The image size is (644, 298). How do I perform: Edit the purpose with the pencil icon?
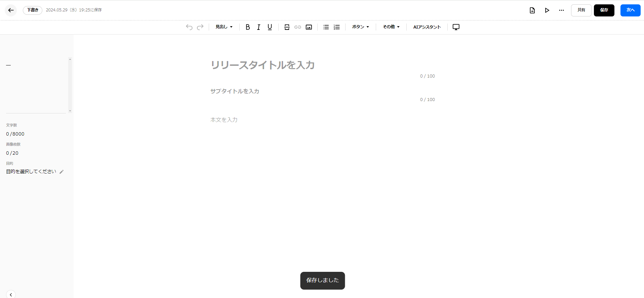pos(62,172)
